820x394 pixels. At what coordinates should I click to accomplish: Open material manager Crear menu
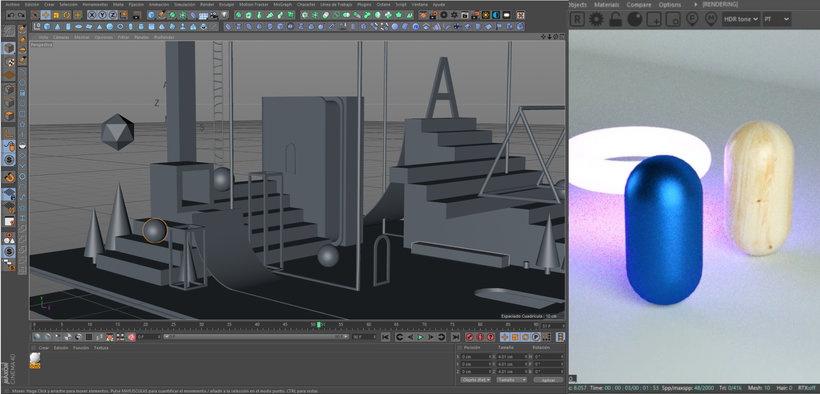(44, 348)
